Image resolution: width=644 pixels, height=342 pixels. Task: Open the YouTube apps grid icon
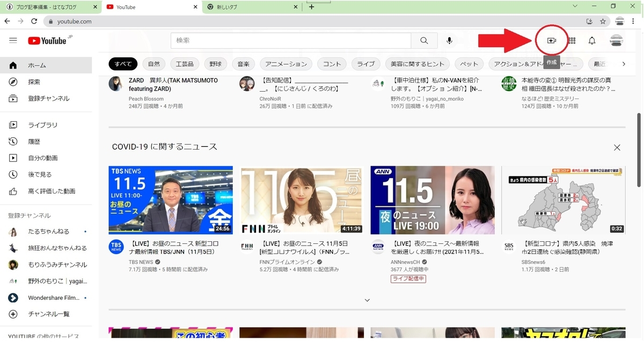point(572,41)
